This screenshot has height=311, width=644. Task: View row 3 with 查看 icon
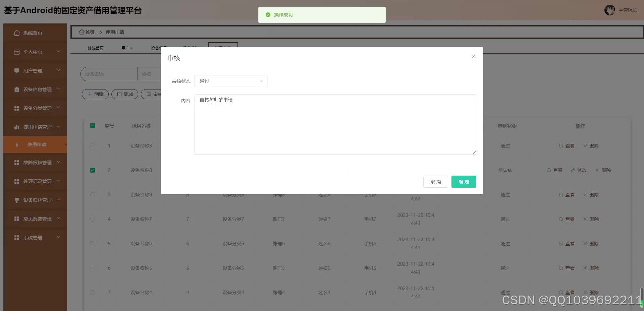pos(567,195)
